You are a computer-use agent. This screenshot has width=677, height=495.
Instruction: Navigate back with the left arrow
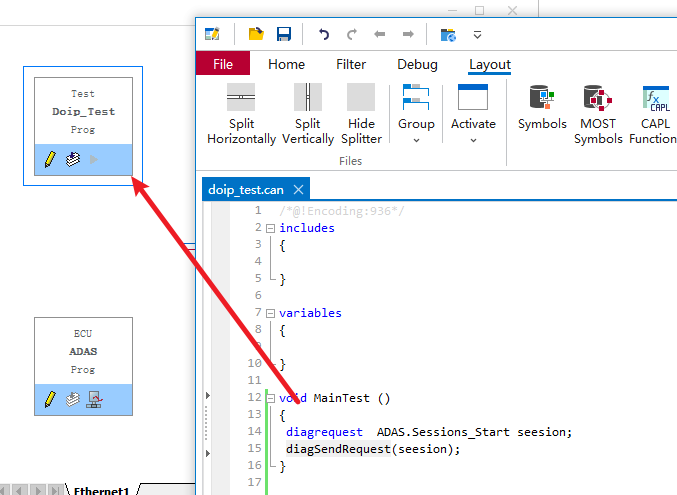point(380,34)
